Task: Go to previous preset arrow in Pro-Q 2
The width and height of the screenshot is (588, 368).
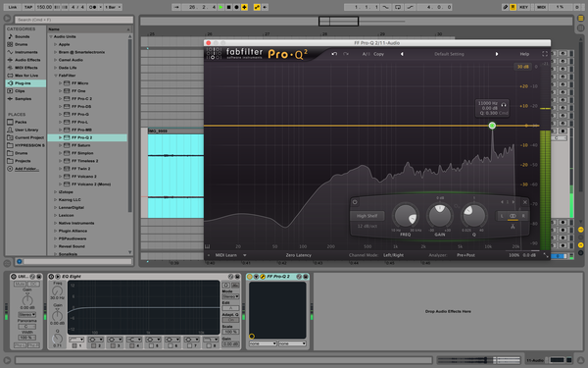Action: tap(402, 54)
